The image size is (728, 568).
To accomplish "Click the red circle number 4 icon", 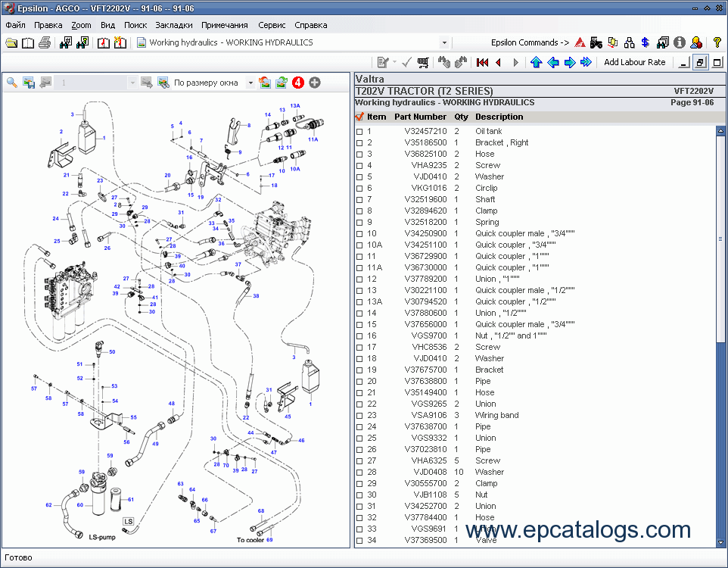I will (x=298, y=83).
